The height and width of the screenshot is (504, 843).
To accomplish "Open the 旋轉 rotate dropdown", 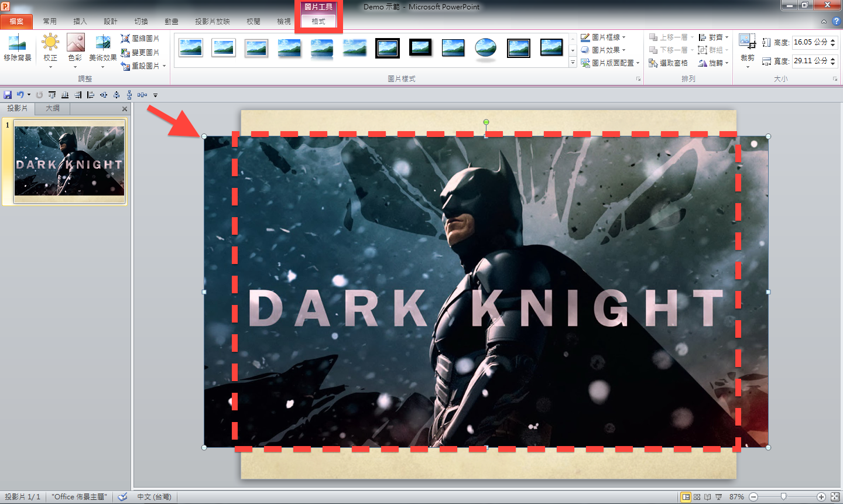I will [x=714, y=63].
